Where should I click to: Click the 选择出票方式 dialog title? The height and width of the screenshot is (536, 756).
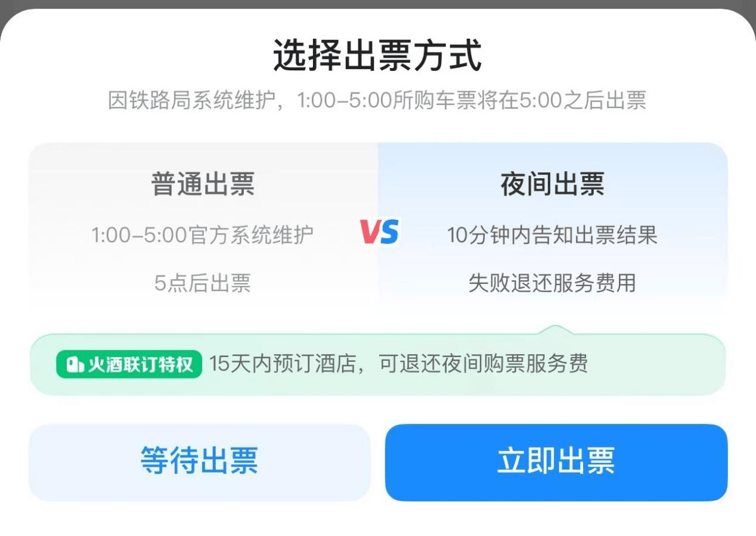pos(378,56)
